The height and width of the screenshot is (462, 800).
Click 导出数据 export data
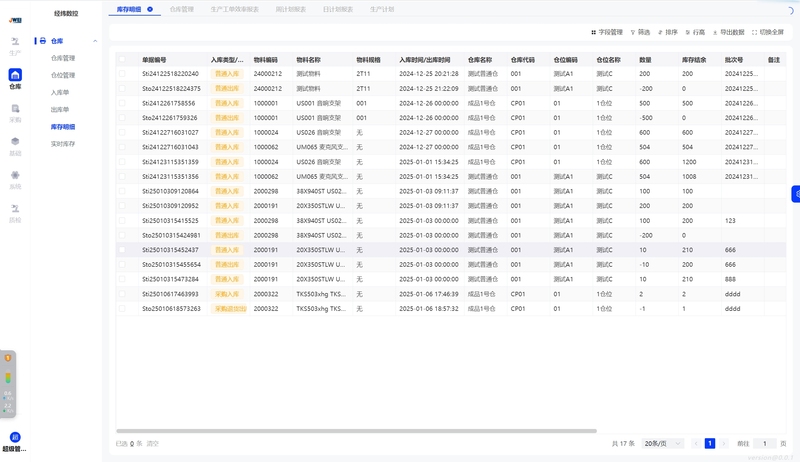(x=729, y=32)
